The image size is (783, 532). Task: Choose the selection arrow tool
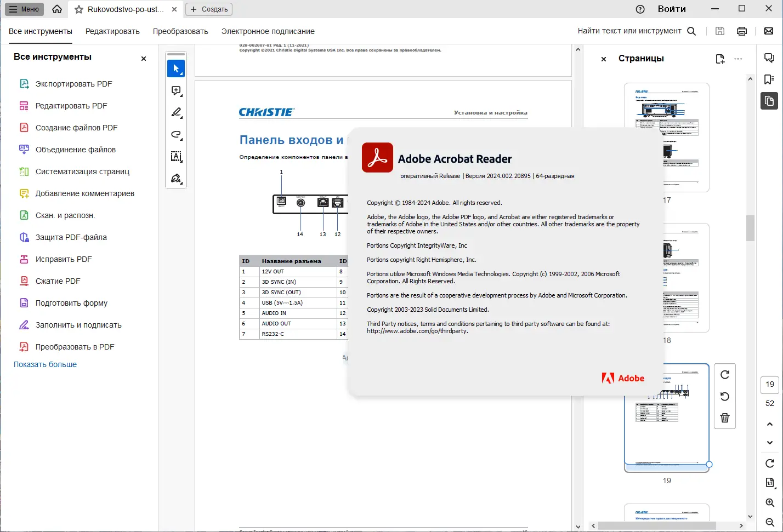click(176, 68)
